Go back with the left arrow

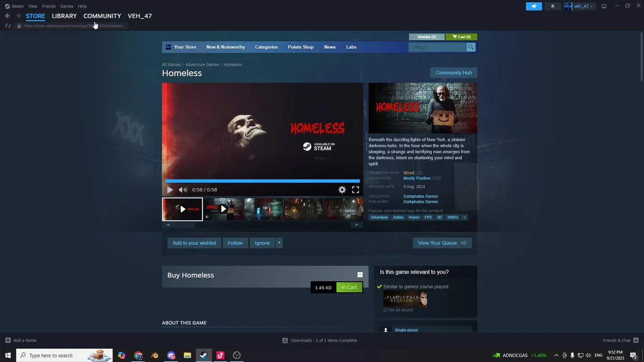click(x=8, y=16)
